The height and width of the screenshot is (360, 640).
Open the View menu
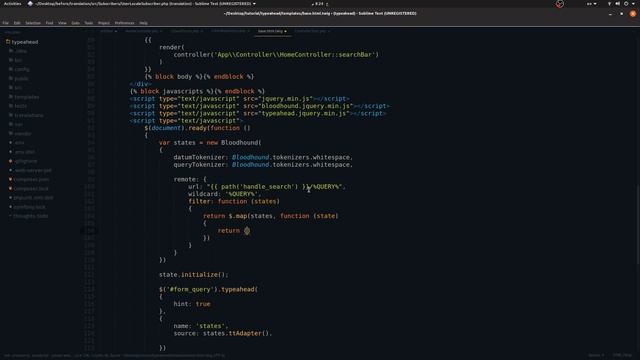62,23
